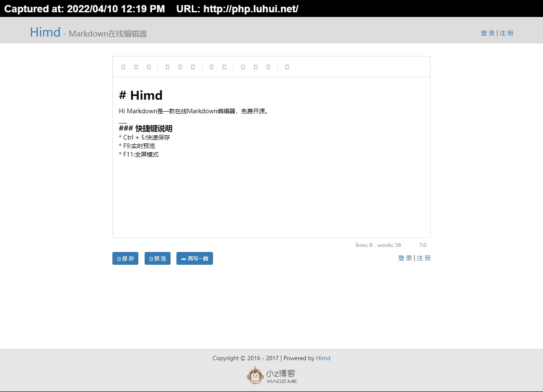This screenshot has width=543, height=392.
Task: Insert a blockquote using the toolbar
Action: [x=168, y=67]
